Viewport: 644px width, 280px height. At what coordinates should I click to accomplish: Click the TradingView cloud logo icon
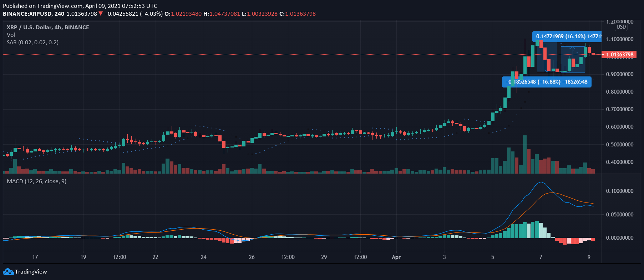point(8,272)
